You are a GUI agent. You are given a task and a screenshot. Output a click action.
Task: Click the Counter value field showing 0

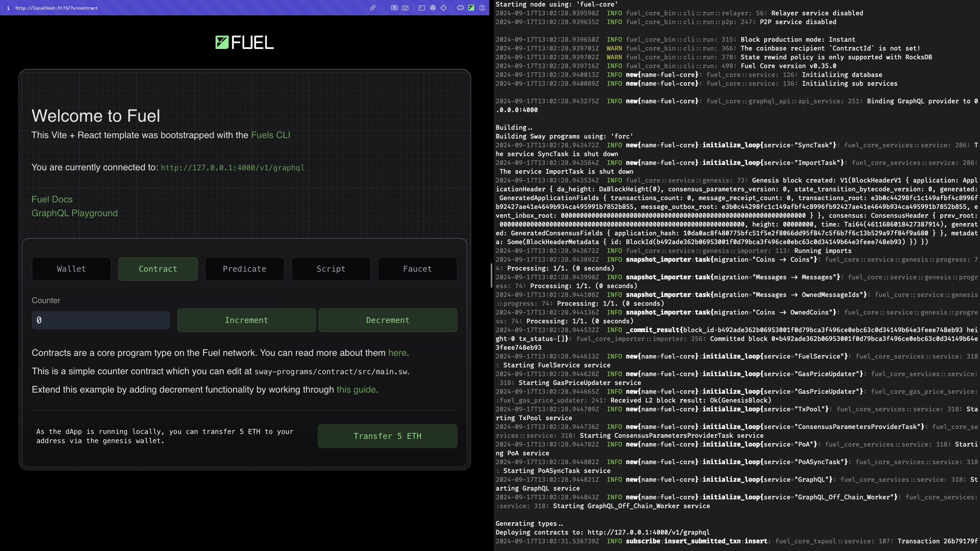pos(101,320)
